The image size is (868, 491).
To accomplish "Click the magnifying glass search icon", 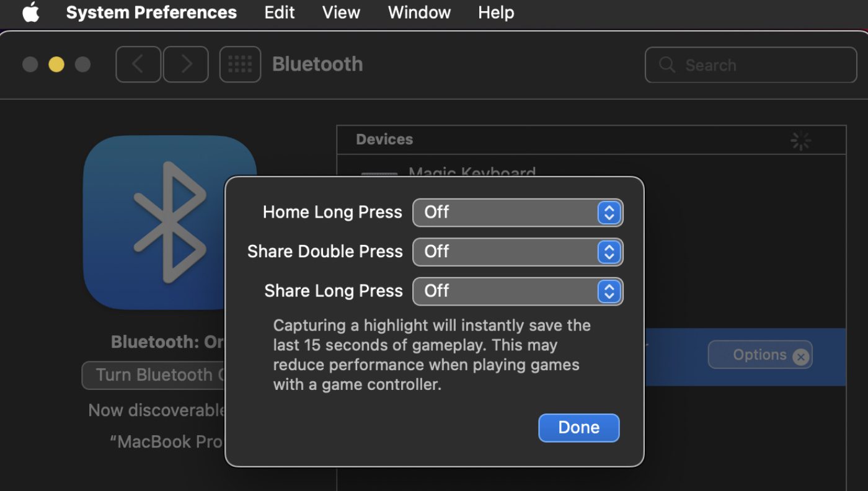I will click(667, 65).
